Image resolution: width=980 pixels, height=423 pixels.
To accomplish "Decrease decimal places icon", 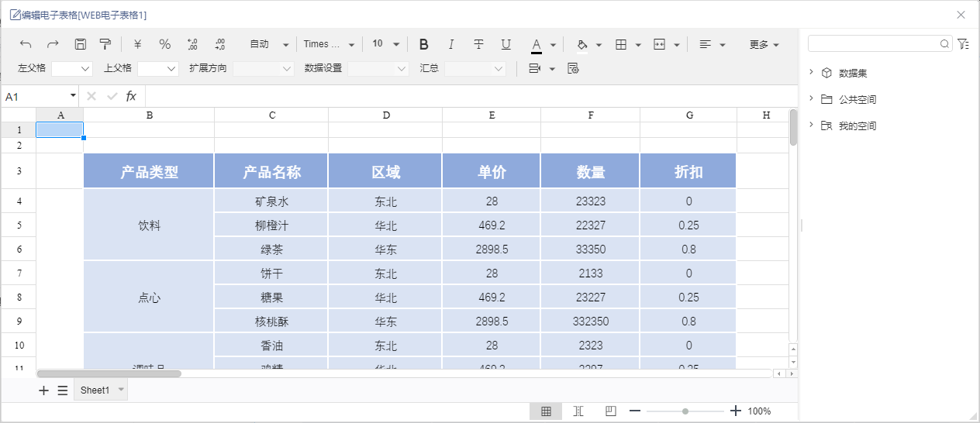I will 219,44.
